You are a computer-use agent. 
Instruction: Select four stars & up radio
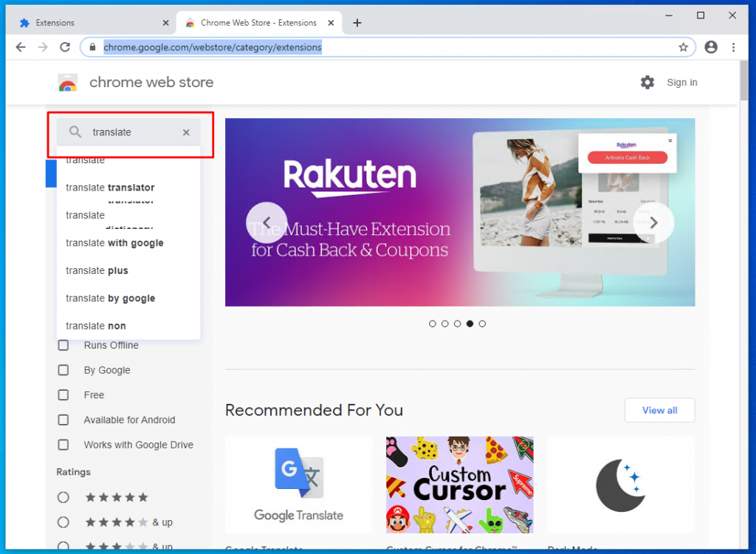pyautogui.click(x=63, y=522)
